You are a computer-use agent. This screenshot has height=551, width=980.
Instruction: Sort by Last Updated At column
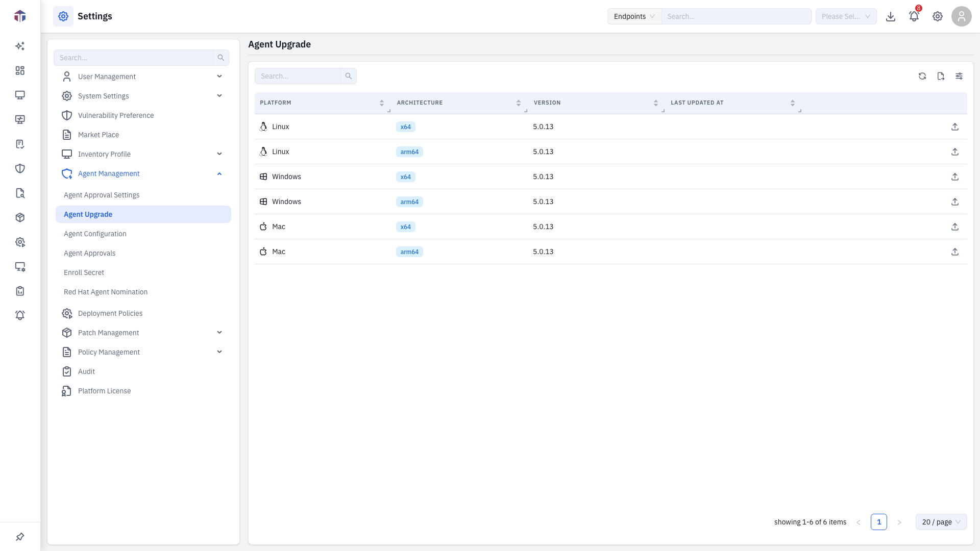[x=793, y=103]
